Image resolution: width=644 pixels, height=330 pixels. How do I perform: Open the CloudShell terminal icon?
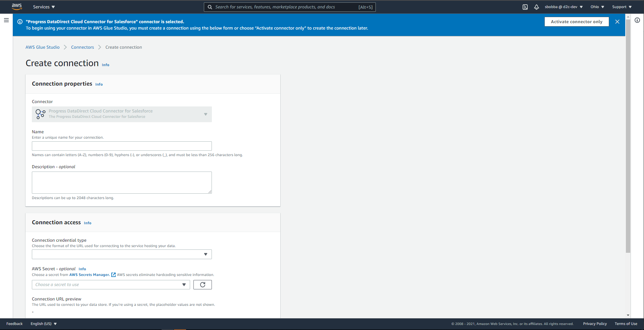(525, 7)
